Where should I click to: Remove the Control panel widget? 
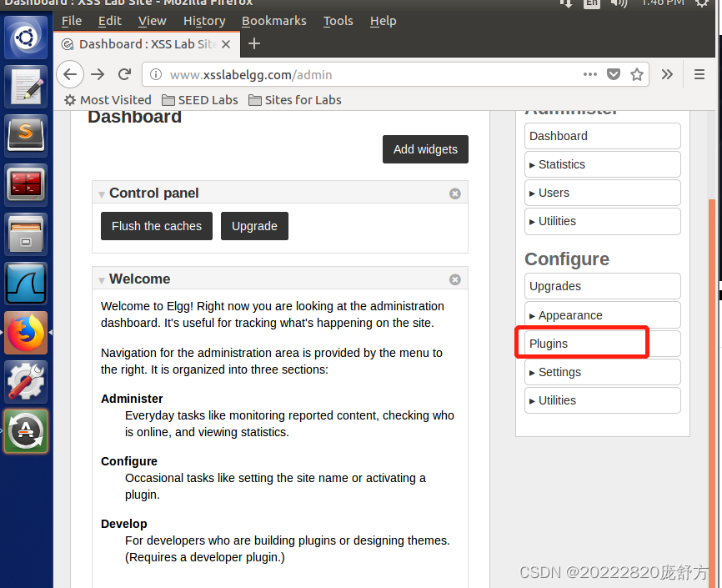pos(455,193)
